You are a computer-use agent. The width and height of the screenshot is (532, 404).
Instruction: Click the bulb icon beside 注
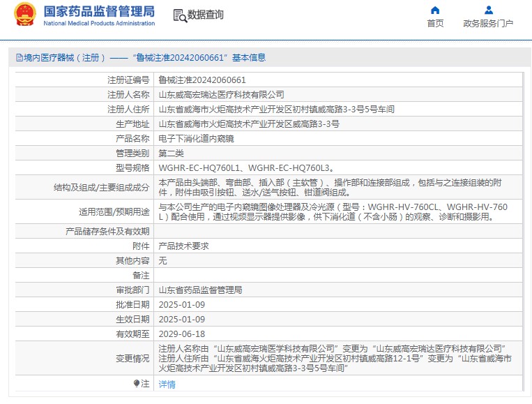click(x=137, y=384)
